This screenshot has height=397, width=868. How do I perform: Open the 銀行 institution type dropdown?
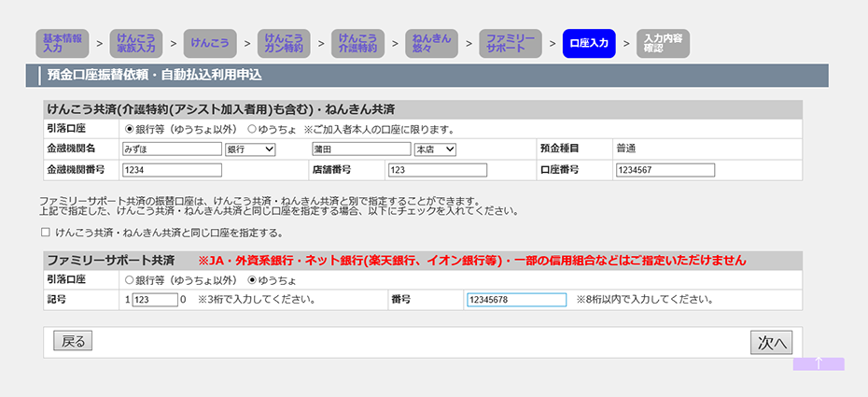pyautogui.click(x=250, y=149)
